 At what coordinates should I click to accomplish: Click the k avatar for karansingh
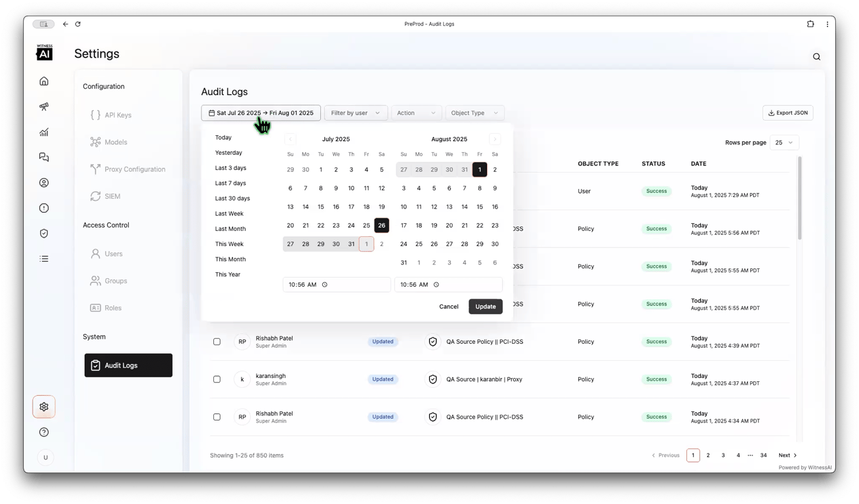[x=242, y=379]
